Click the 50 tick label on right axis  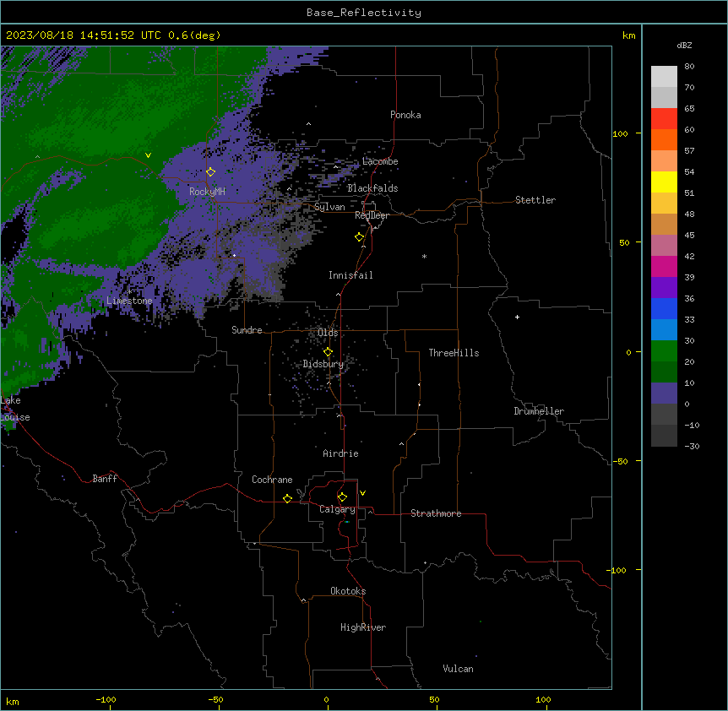click(x=624, y=242)
